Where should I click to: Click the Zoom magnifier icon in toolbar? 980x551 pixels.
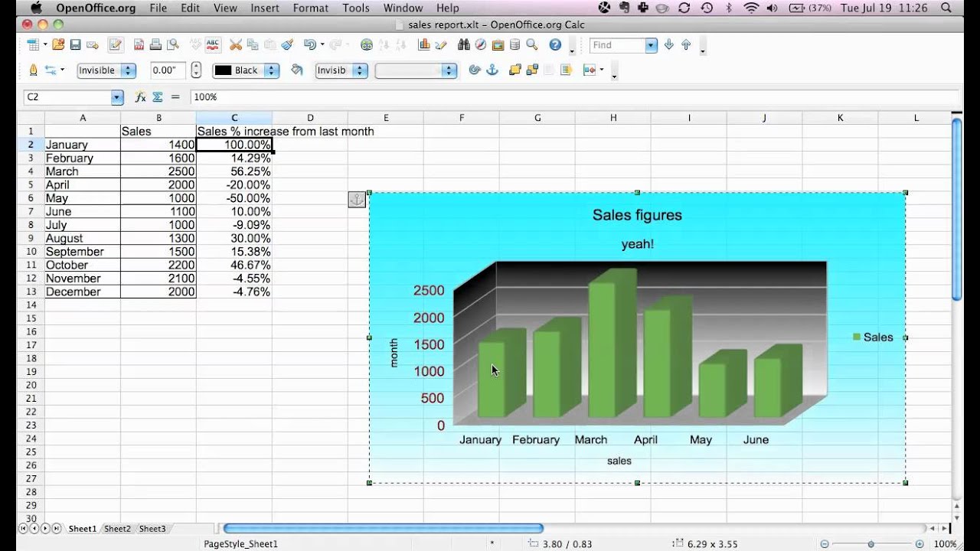(532, 45)
